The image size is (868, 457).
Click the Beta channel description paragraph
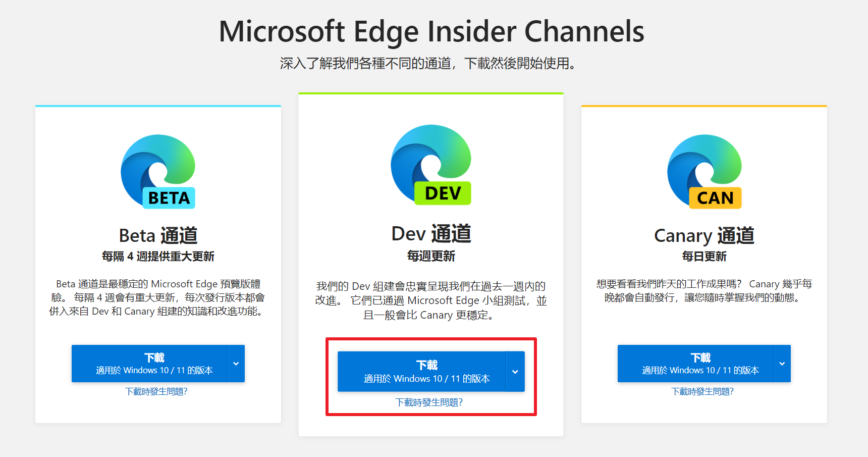158,297
